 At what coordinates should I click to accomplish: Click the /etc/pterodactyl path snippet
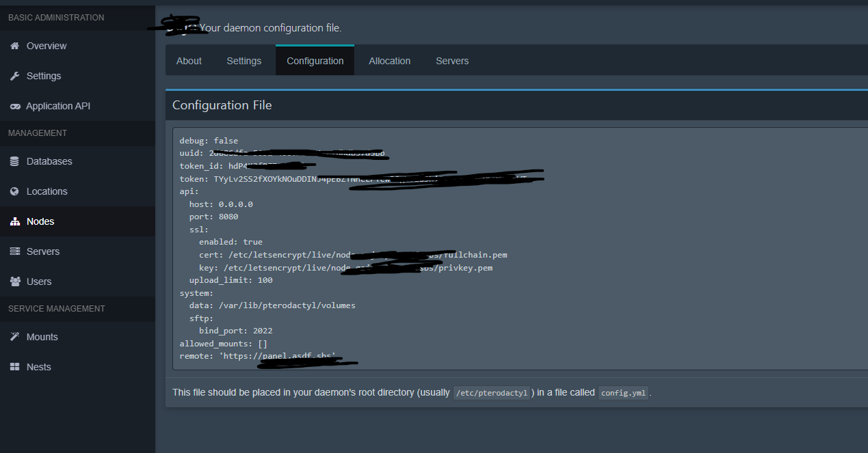(x=492, y=393)
